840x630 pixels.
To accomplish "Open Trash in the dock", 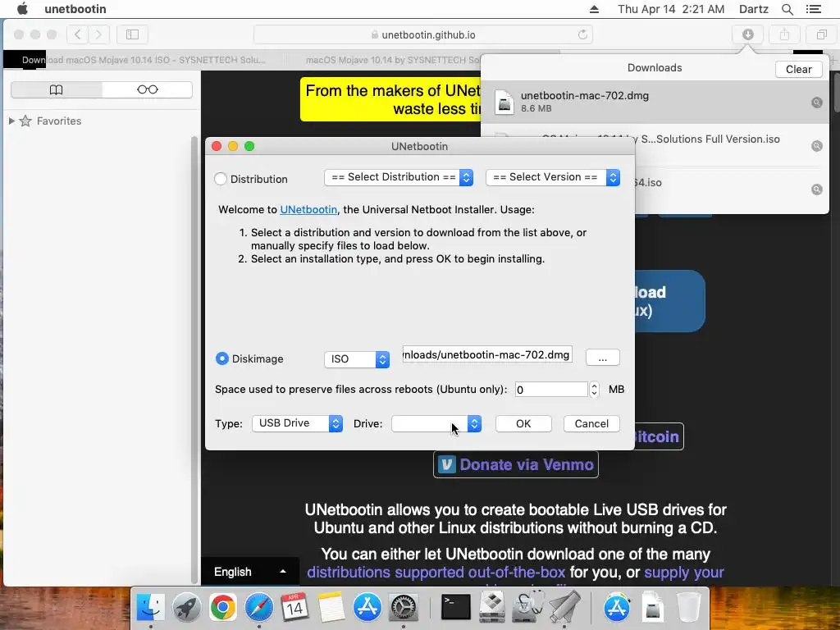I will [x=688, y=608].
